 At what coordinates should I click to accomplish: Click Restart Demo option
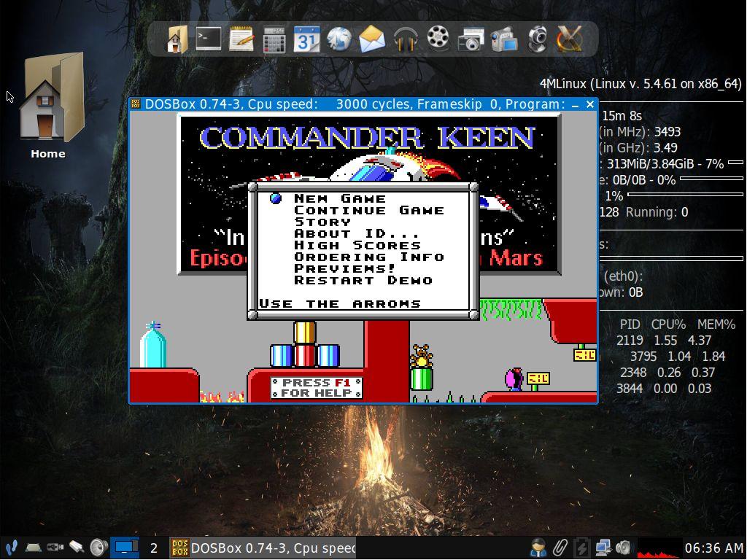(x=363, y=280)
